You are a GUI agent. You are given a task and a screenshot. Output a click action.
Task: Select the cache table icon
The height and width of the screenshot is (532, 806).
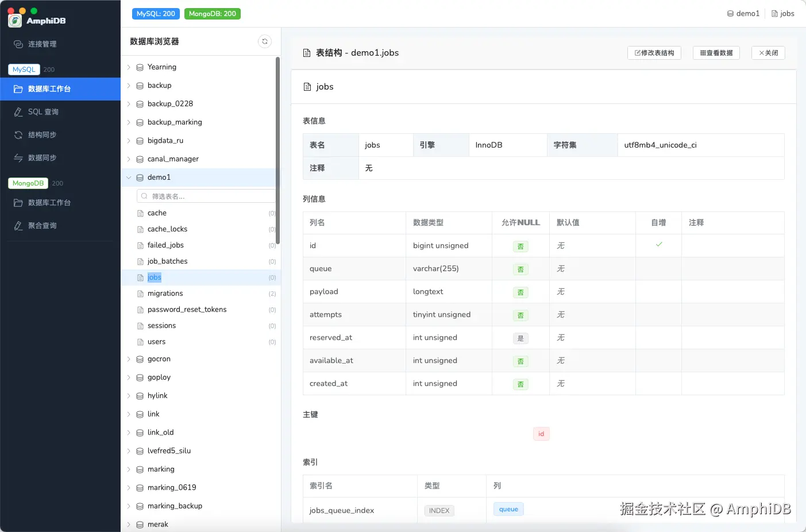click(x=140, y=213)
